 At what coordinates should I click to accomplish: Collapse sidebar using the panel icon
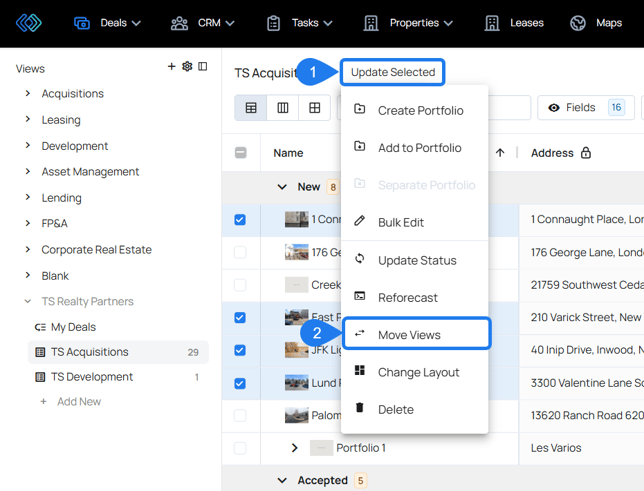click(203, 67)
